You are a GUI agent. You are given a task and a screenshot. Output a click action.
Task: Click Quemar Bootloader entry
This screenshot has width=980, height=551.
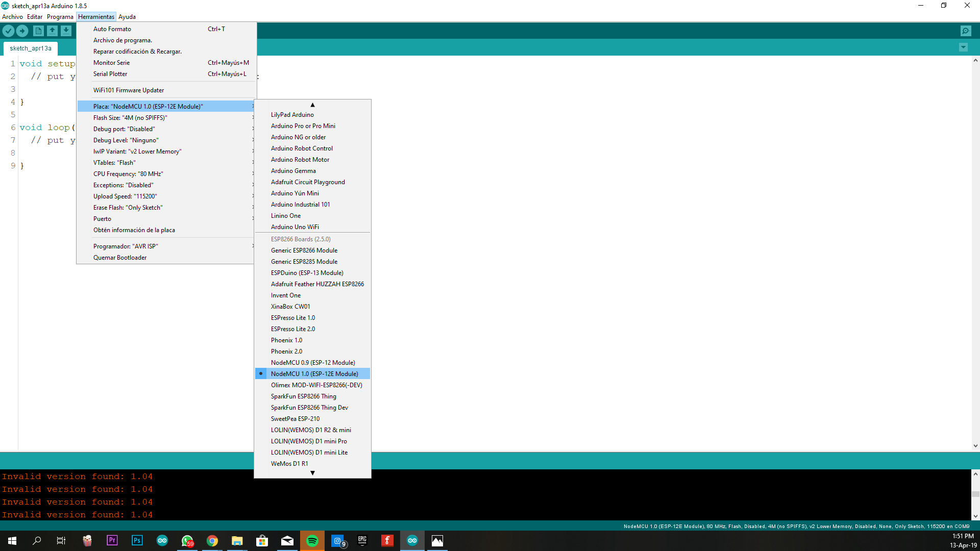tap(119, 258)
